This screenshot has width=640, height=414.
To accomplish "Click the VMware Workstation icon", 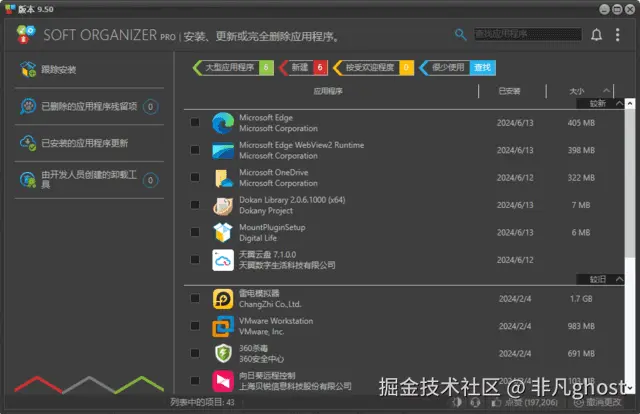I will coord(223,326).
